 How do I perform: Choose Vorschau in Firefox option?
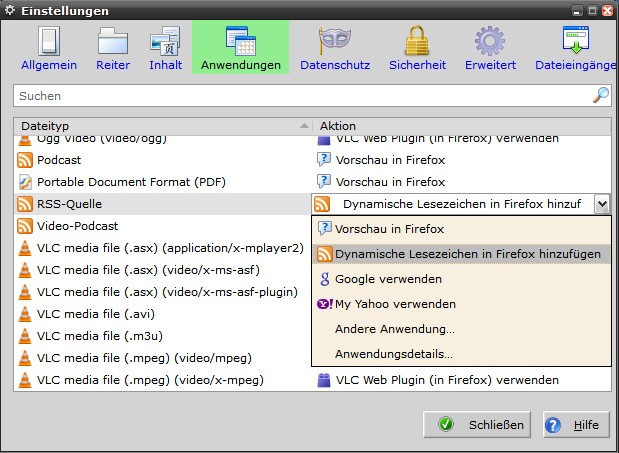point(461,229)
